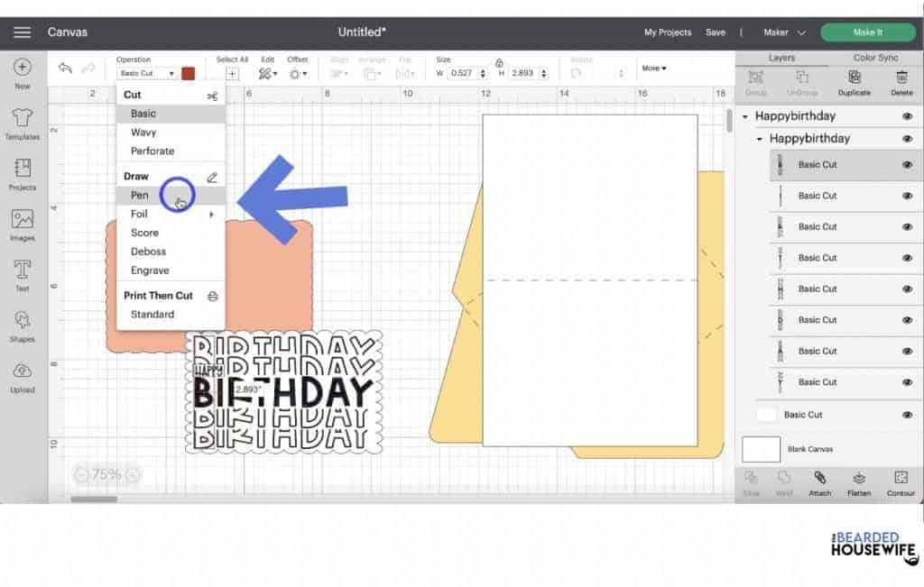Open the Operation dropdown
Screen dimensions: 924x587
[149, 71]
